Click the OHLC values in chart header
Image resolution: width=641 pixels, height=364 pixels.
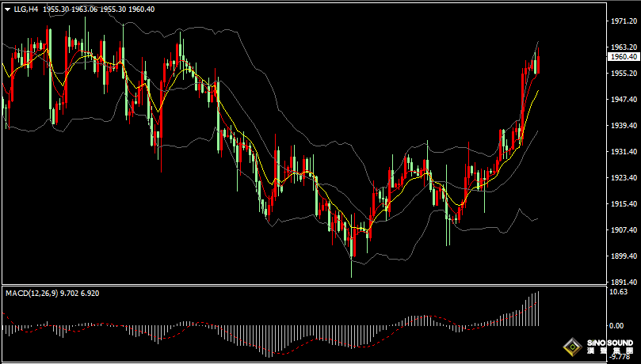click(x=99, y=9)
